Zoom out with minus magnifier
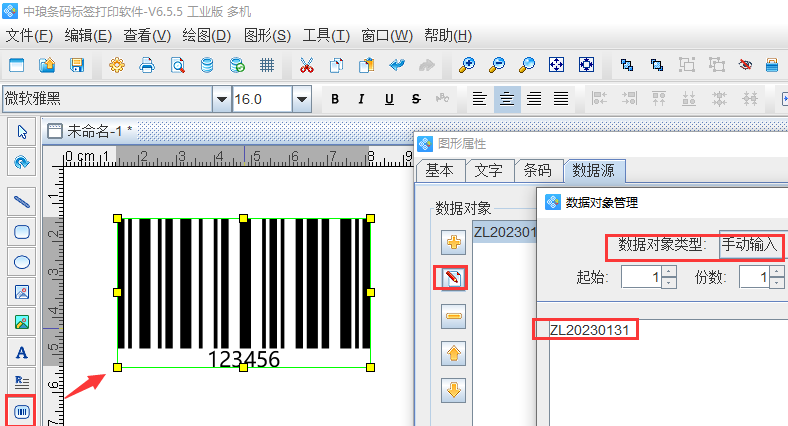788x426 pixels. tap(497, 65)
